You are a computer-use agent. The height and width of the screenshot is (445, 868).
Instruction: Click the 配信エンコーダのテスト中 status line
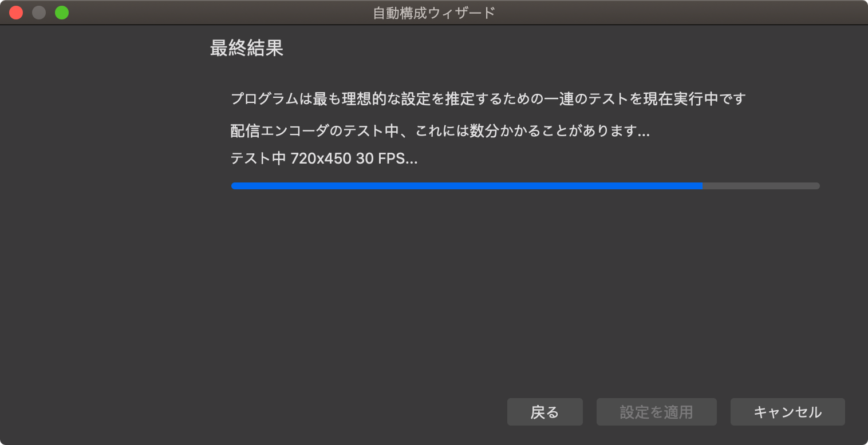click(440, 131)
